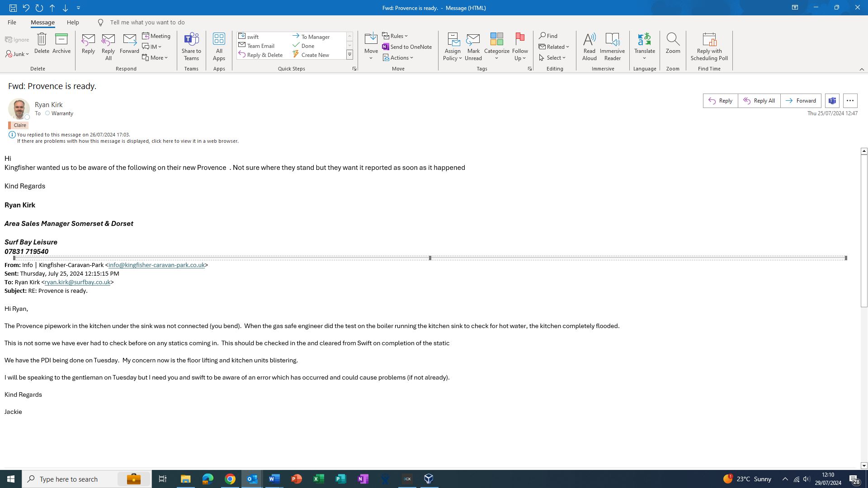Switch to the Help tab
The height and width of the screenshot is (488, 868).
pyautogui.click(x=73, y=22)
